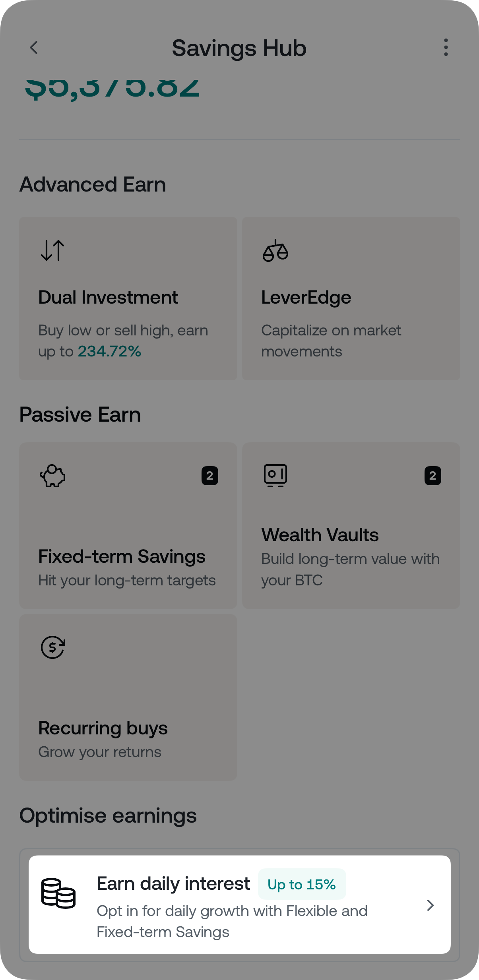Open the three-dot overflow menu
Screen dimensions: 479x980
pos(446,48)
